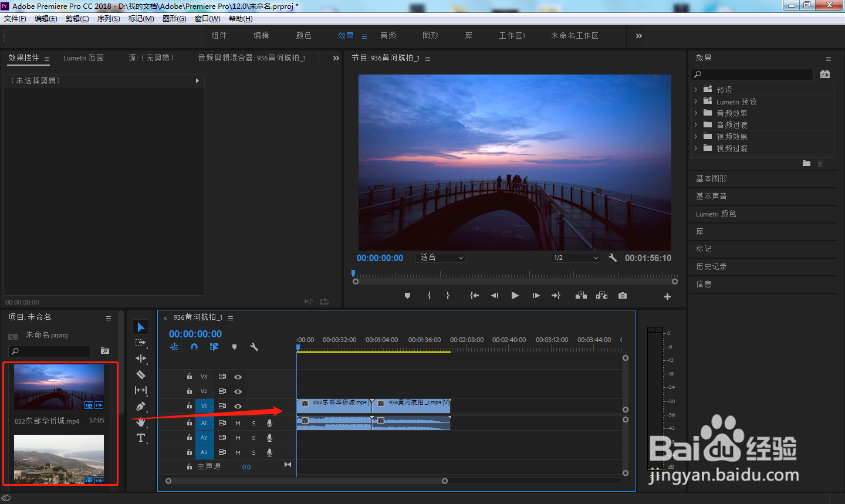Toggle sync lock on V2
845x504 pixels.
pyautogui.click(x=222, y=391)
